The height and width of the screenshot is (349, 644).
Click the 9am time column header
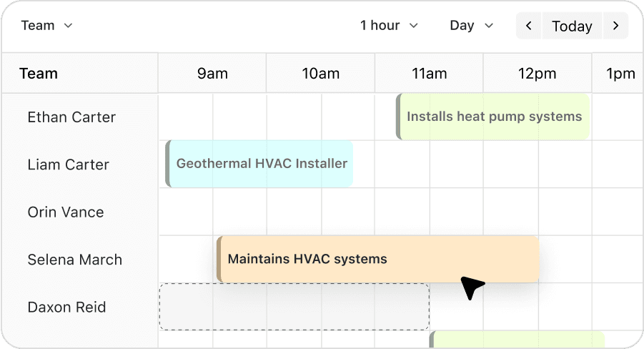(212, 74)
